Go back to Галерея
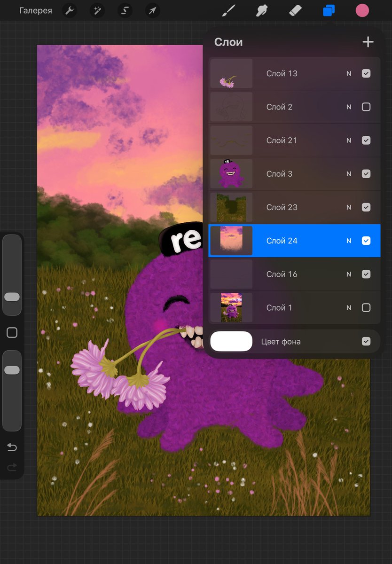 36,10
